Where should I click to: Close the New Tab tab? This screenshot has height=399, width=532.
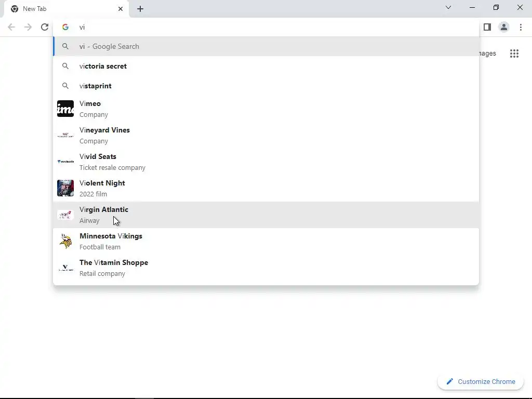[121, 9]
